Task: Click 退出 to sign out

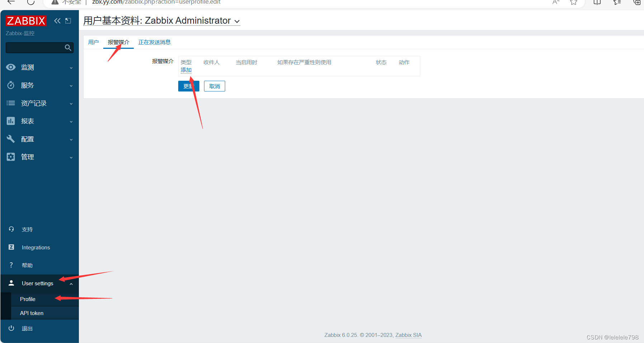Action: (27, 328)
